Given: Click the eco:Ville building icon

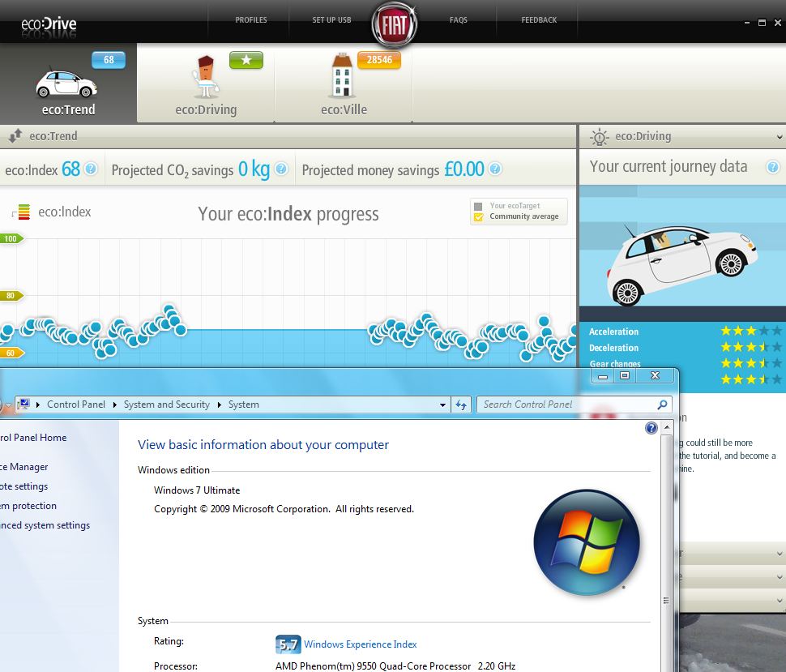Looking at the screenshot, I should pyautogui.click(x=343, y=75).
